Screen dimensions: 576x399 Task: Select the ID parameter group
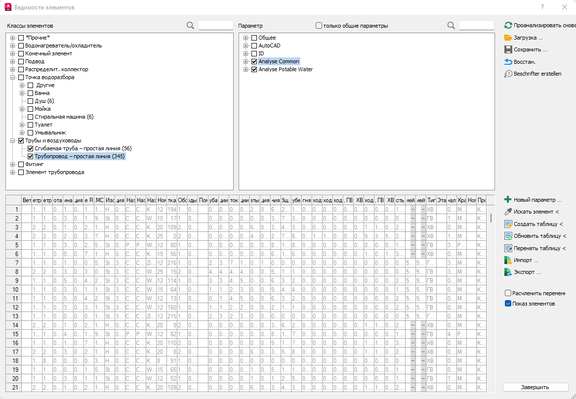[261, 54]
